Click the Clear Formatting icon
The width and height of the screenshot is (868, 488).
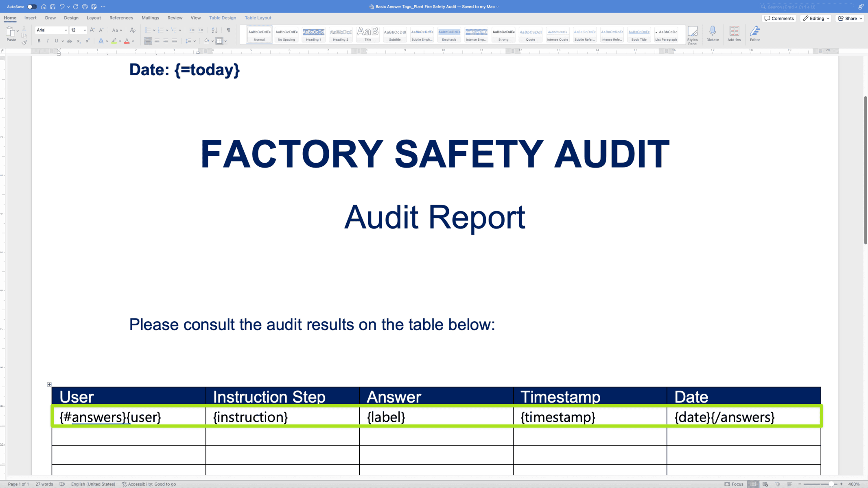pos(133,30)
